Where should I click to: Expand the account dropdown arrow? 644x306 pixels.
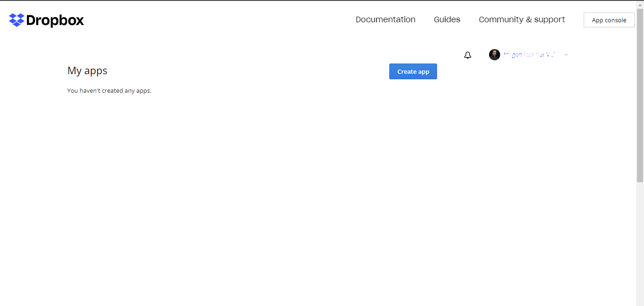pyautogui.click(x=567, y=55)
